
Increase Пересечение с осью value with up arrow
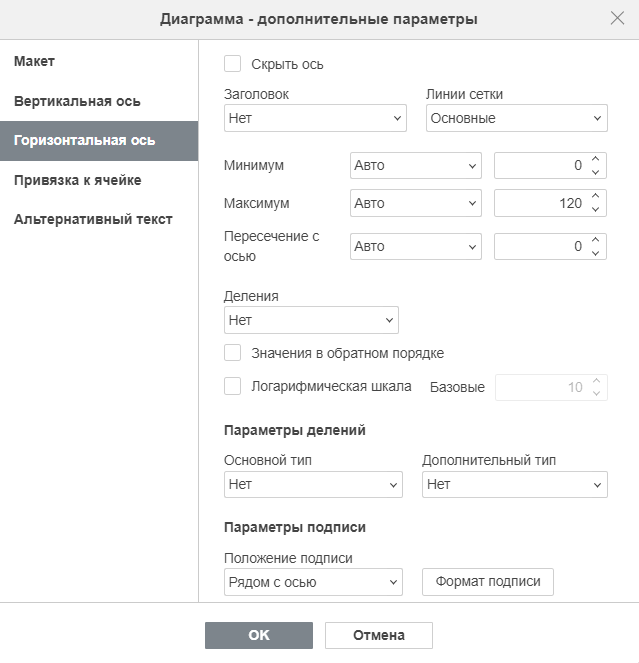coord(595,240)
